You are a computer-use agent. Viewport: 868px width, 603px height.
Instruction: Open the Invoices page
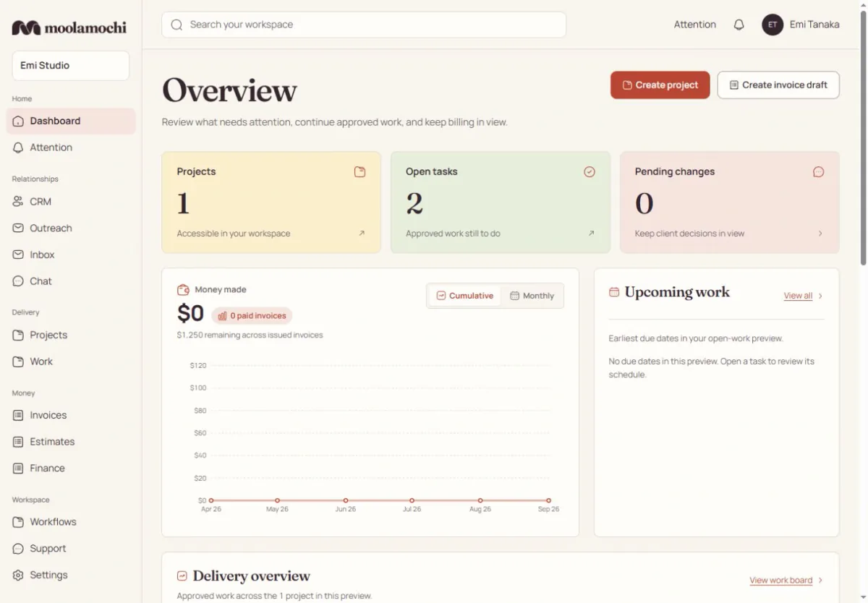71,415
